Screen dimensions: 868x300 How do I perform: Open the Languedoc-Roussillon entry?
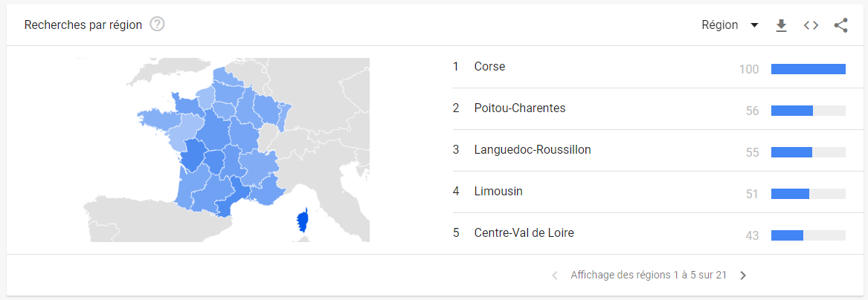coord(532,150)
